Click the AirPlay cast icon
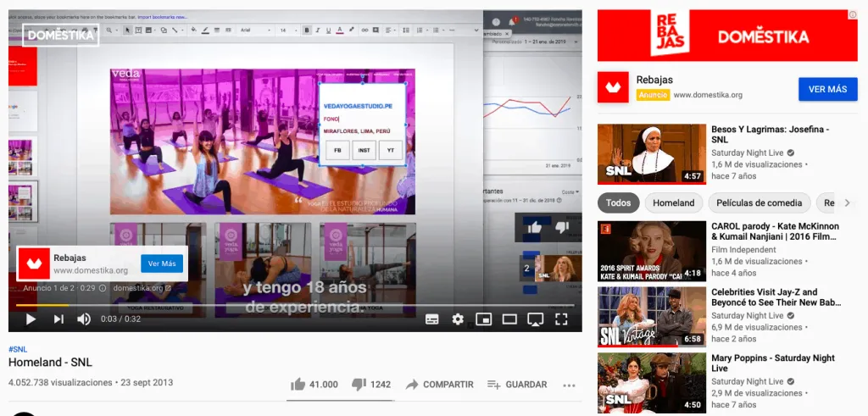Screen dimensions: 868x416 tap(536, 319)
